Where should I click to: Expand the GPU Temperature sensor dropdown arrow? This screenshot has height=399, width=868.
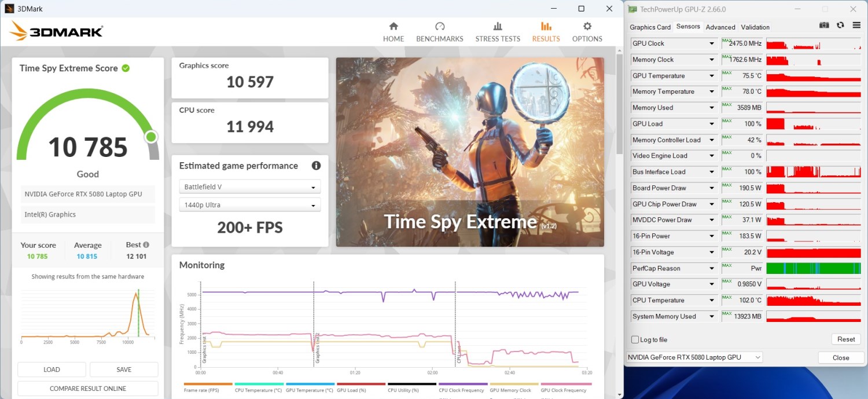(712, 76)
